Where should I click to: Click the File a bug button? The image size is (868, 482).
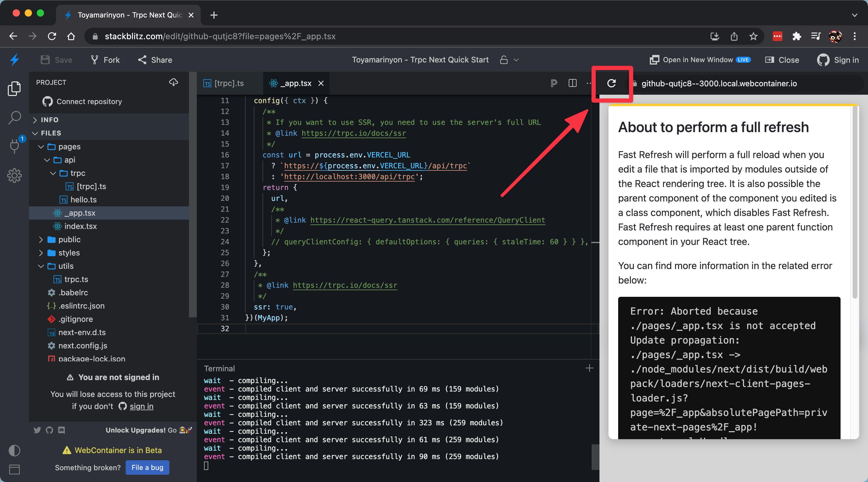tap(147, 468)
